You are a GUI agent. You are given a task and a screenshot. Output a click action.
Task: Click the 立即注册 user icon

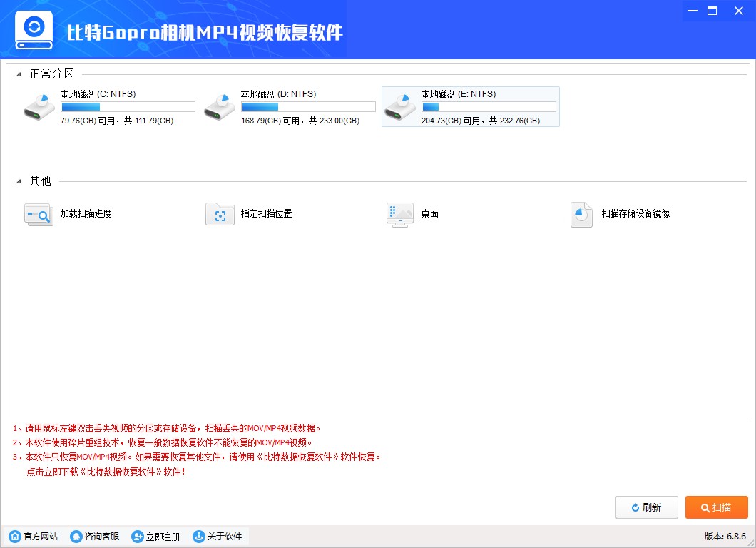[138, 537]
